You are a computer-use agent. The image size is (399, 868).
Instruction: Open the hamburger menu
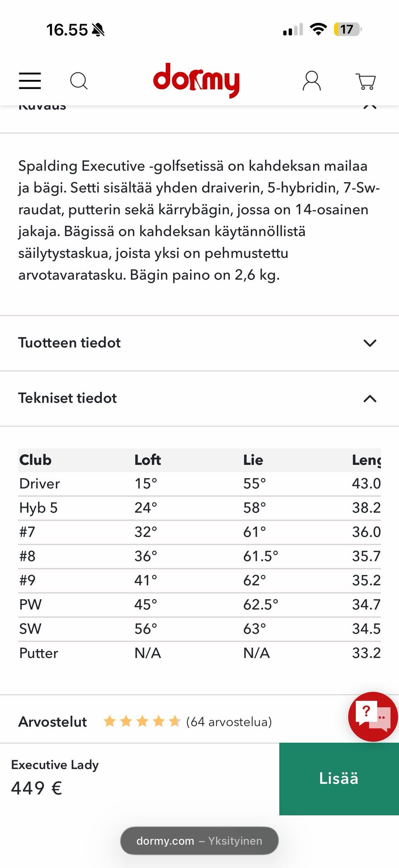point(30,81)
